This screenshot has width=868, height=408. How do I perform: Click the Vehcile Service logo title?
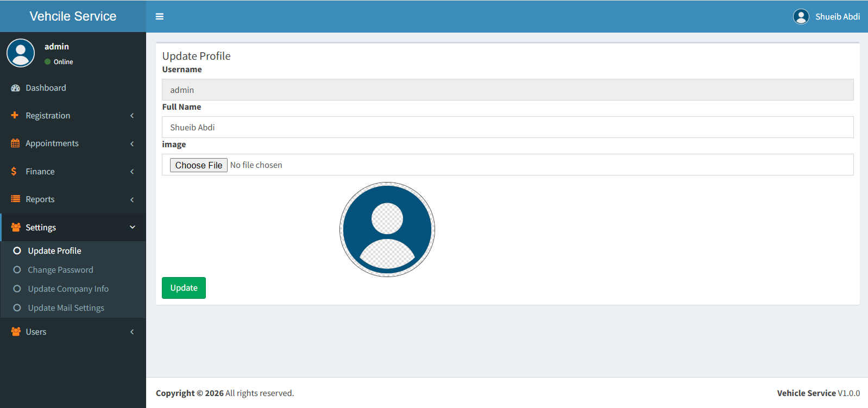pyautogui.click(x=73, y=16)
